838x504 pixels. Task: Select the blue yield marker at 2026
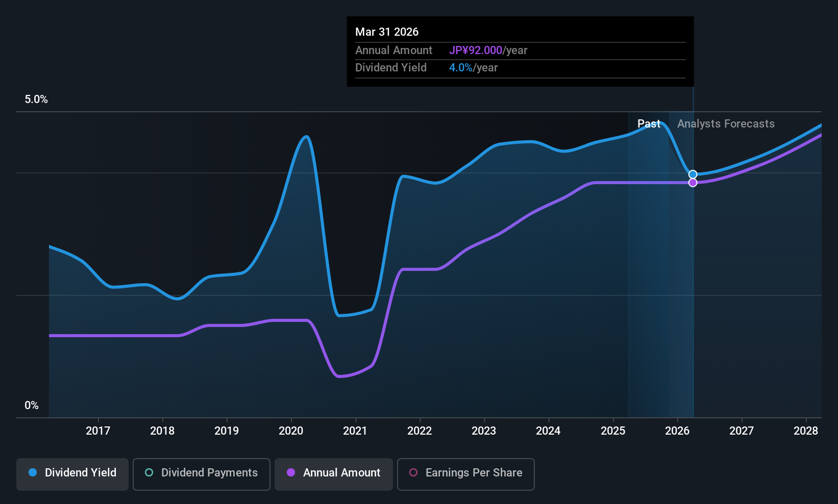click(693, 174)
